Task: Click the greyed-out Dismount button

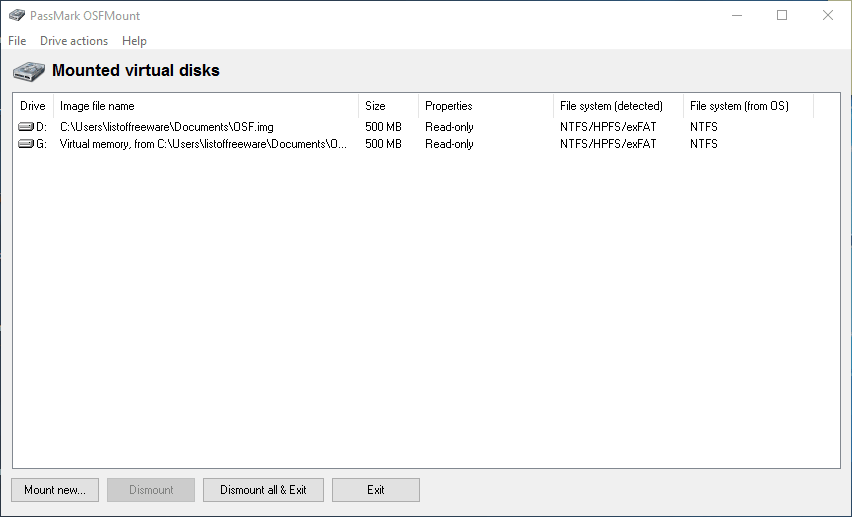Action: click(x=151, y=490)
